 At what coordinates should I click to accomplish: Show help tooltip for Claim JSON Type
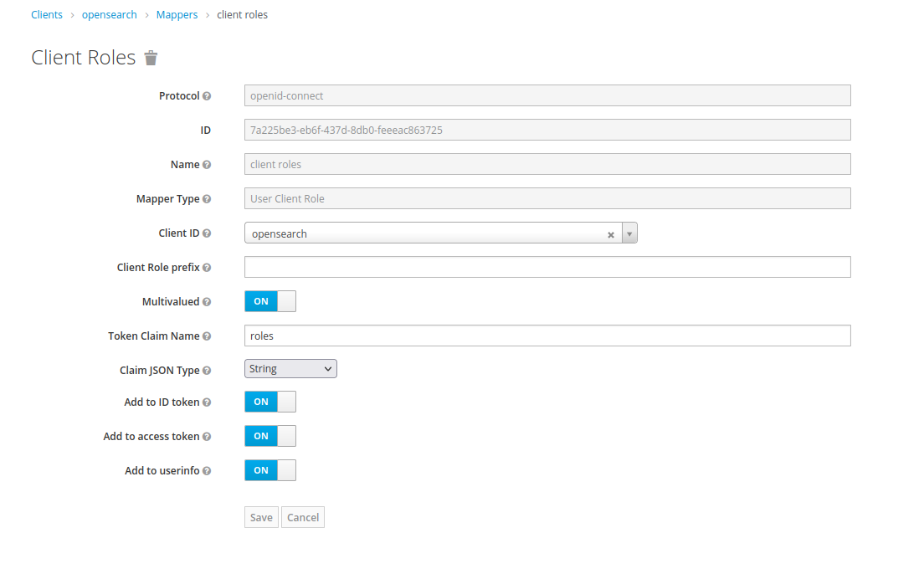[x=207, y=371]
